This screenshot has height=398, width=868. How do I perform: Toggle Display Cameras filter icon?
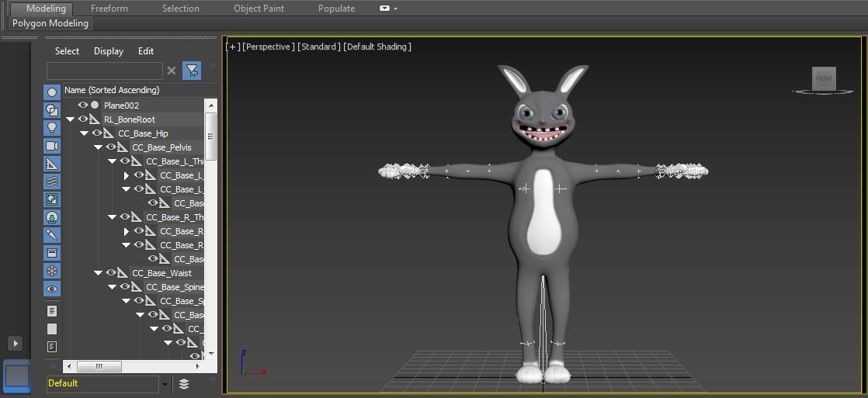[52, 146]
